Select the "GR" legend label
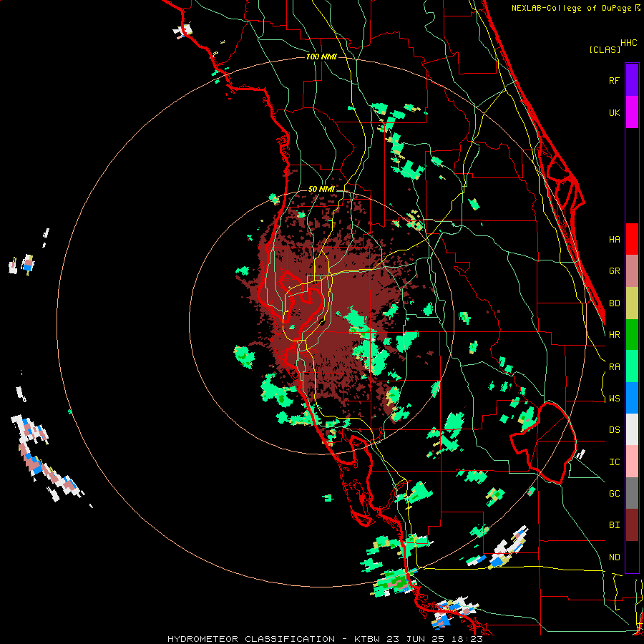The width and height of the screenshot is (644, 644). 614,271
